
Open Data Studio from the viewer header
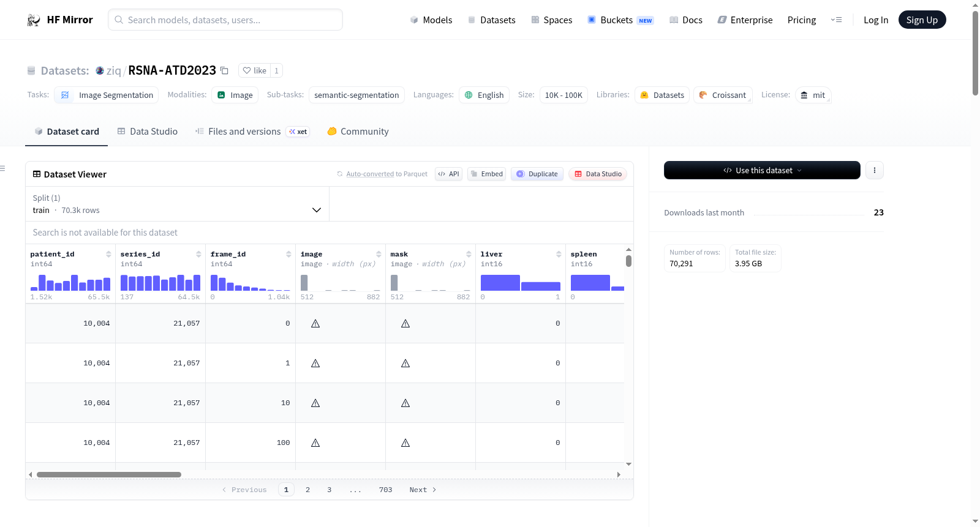pyautogui.click(x=598, y=174)
